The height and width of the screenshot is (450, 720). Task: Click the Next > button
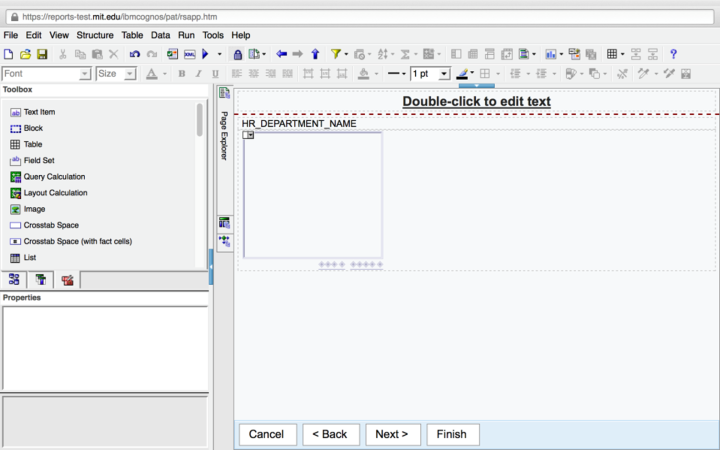click(x=392, y=434)
